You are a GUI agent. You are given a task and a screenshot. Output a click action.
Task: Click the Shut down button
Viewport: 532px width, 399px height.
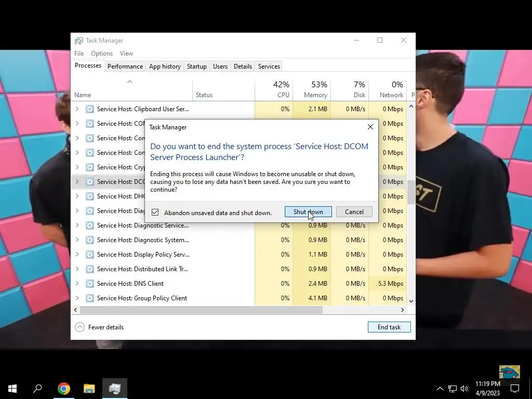coord(308,212)
